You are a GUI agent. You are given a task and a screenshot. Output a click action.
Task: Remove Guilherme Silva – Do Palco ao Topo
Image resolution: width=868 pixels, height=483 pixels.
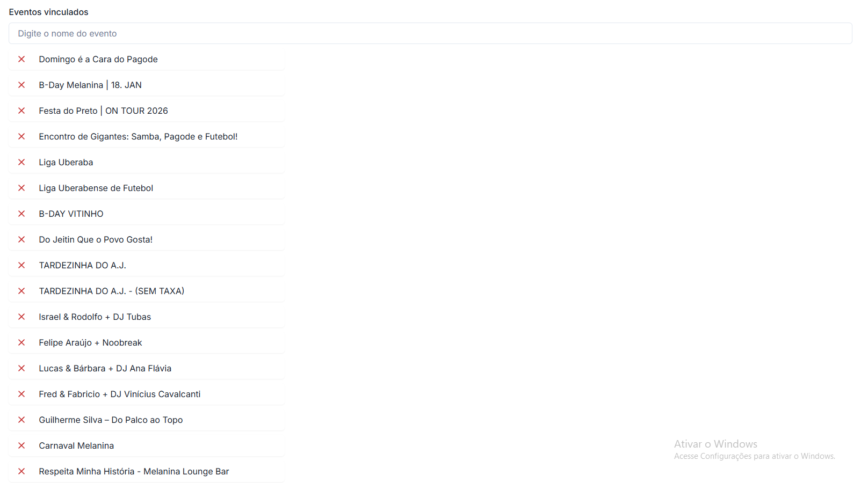21,420
